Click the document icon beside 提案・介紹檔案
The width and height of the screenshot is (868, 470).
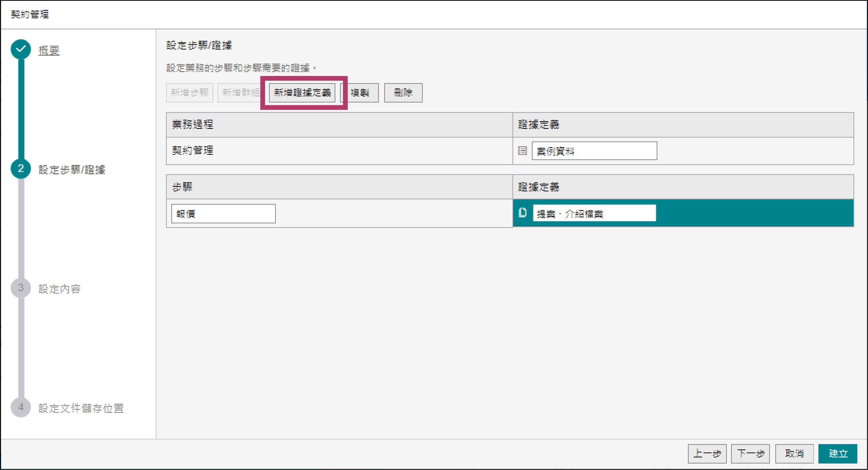click(x=523, y=213)
